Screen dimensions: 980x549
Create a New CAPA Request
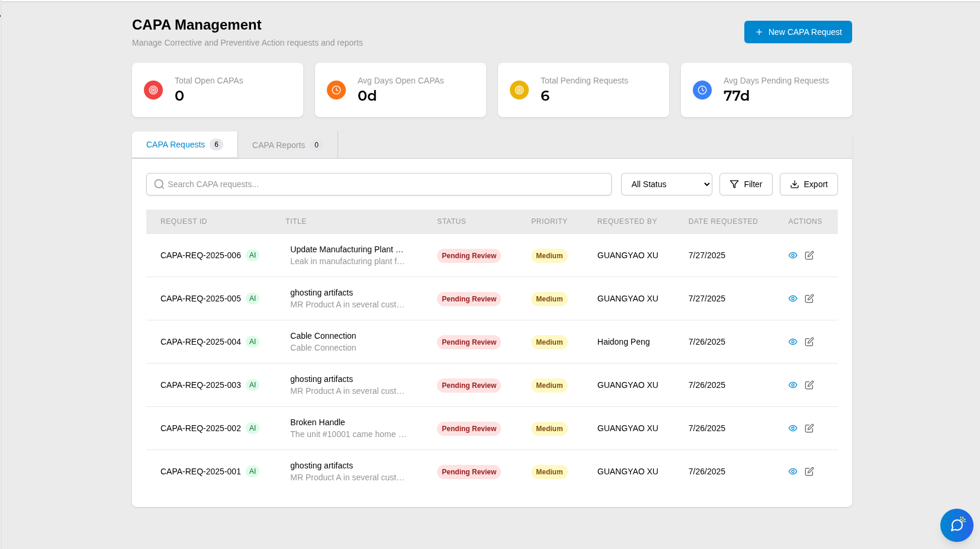tap(798, 32)
